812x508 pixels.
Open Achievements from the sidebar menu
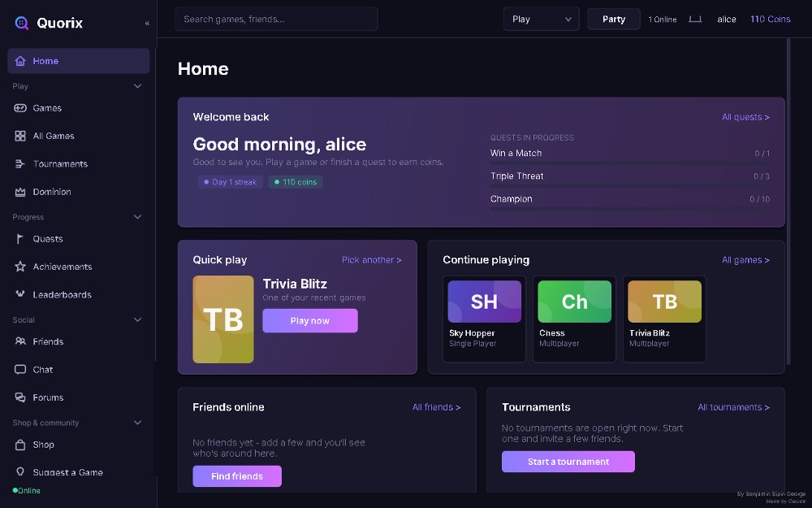(x=79, y=267)
